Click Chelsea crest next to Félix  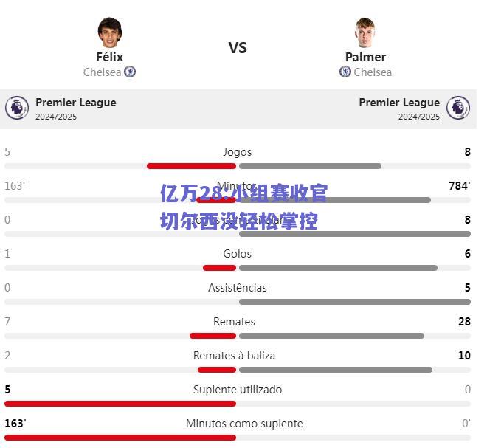coord(130,72)
